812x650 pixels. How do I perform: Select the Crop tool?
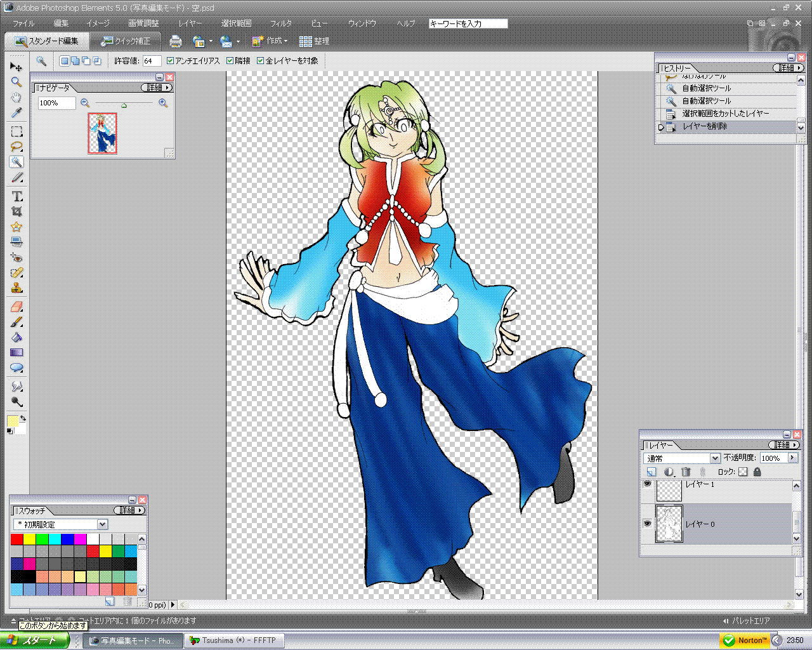[x=16, y=211]
